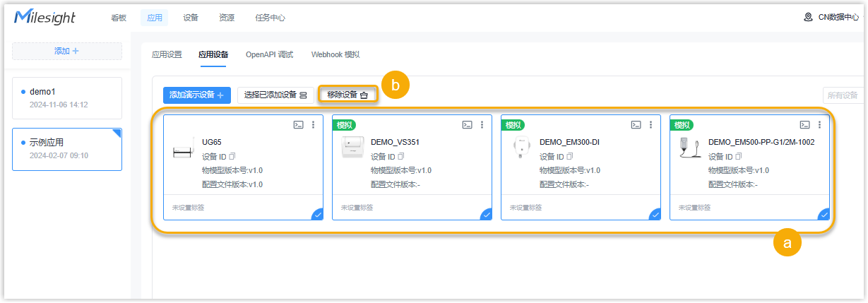This screenshot has width=868, height=303.
Task: Select the demo1 application in sidebar
Action: click(67, 98)
